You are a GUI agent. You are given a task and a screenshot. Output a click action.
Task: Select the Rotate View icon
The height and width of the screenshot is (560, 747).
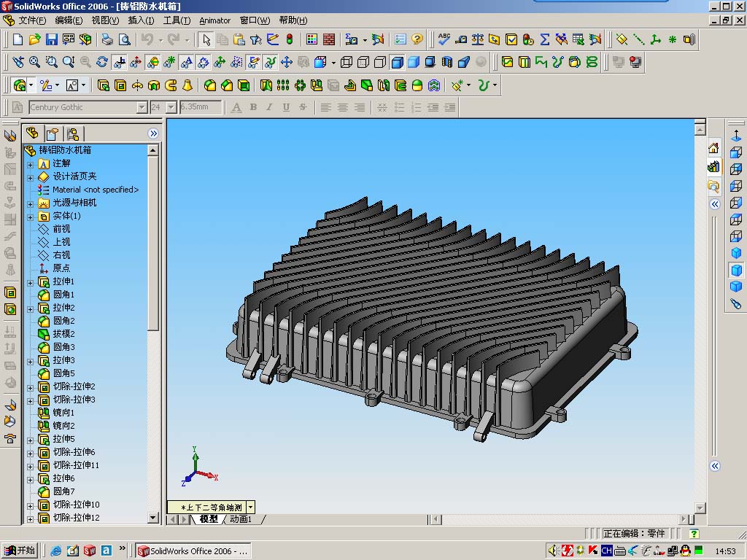[101, 62]
